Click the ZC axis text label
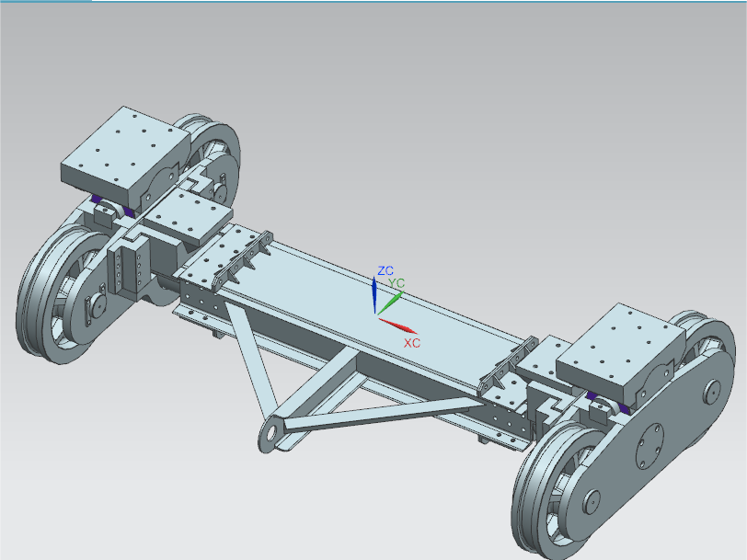This screenshot has height=560, width=747. [x=385, y=271]
